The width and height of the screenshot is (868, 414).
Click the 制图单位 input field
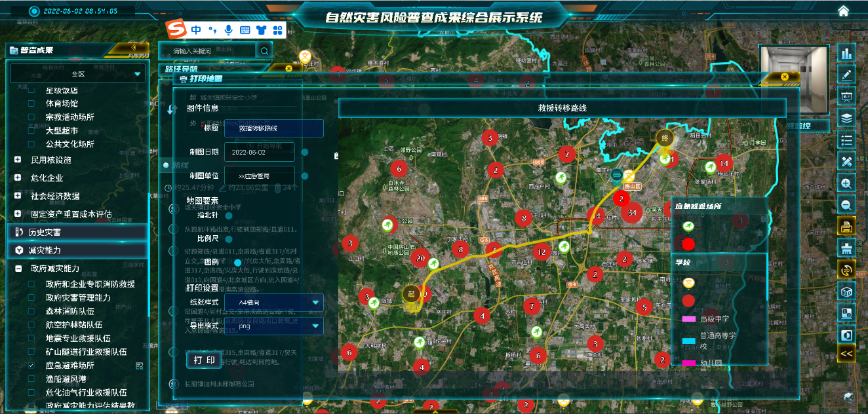pyautogui.click(x=260, y=176)
